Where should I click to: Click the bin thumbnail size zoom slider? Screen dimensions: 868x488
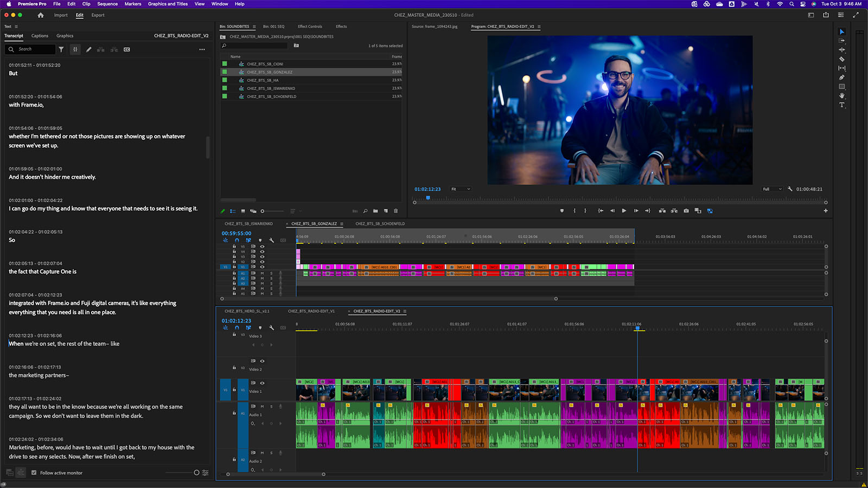[272, 211]
